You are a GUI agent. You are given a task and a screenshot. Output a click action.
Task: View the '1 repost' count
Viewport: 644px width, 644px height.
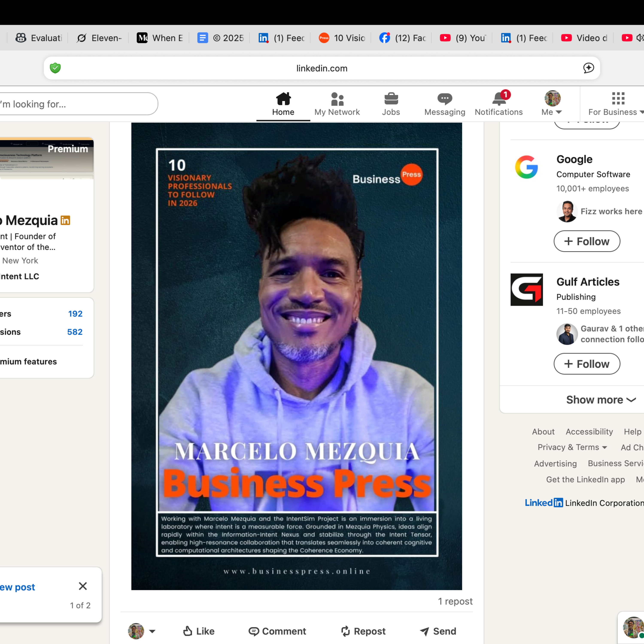pos(455,601)
